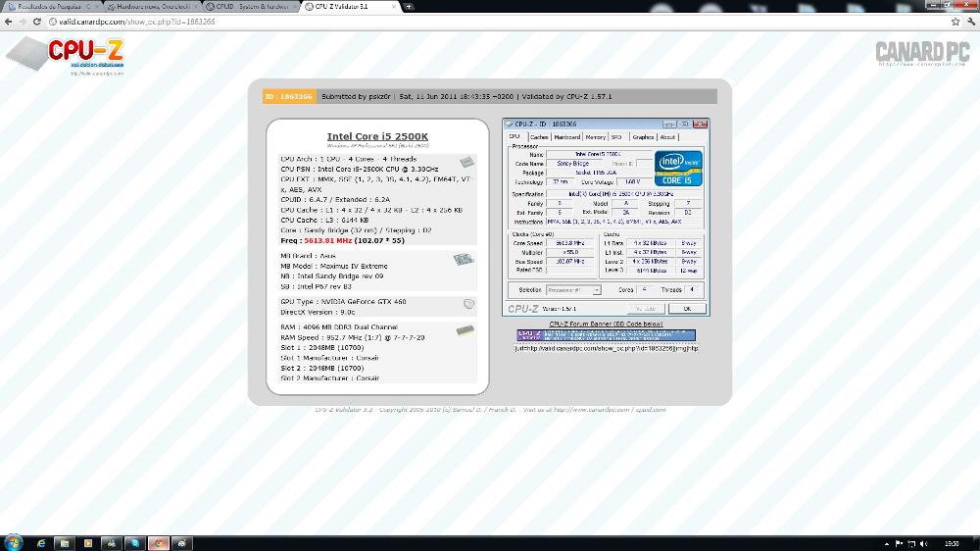Open network status tray icon
The height and width of the screenshot is (551, 980).
coord(911,544)
